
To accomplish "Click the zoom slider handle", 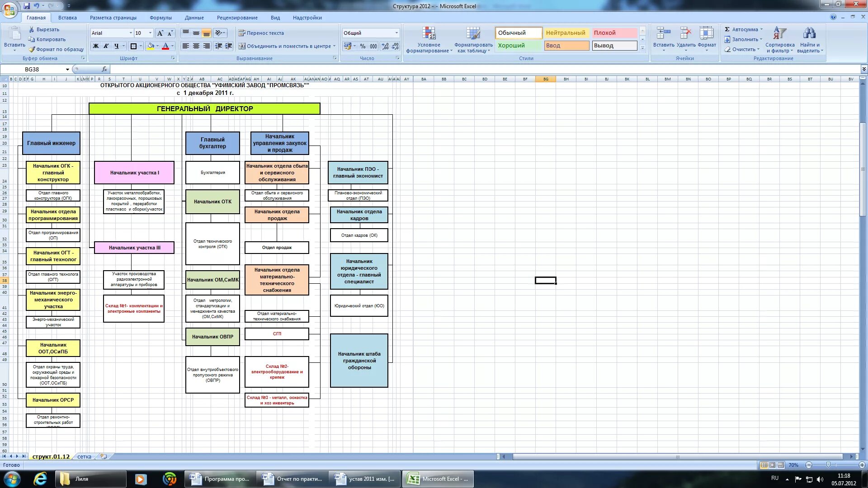I will click(x=828, y=465).
